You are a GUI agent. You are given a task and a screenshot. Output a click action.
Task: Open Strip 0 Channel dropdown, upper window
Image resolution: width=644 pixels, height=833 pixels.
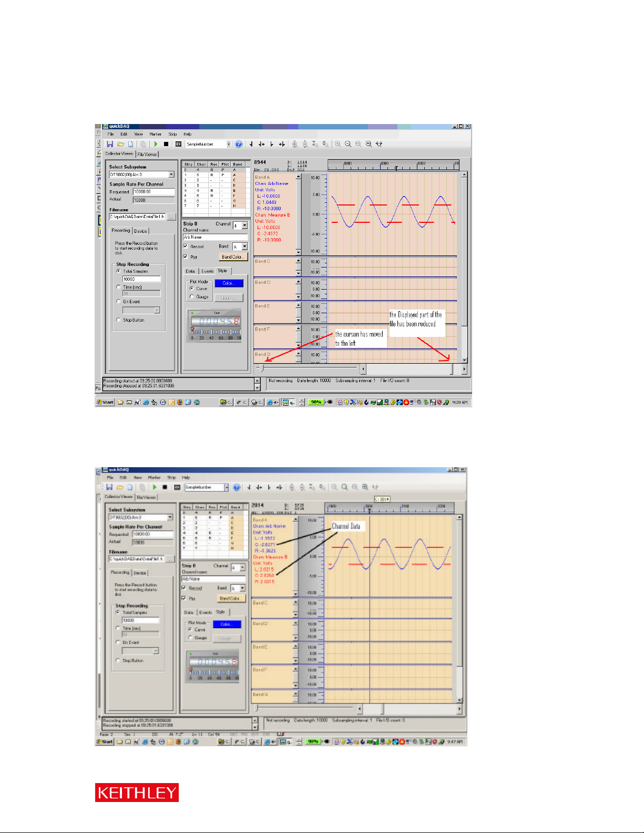pyautogui.click(x=244, y=225)
